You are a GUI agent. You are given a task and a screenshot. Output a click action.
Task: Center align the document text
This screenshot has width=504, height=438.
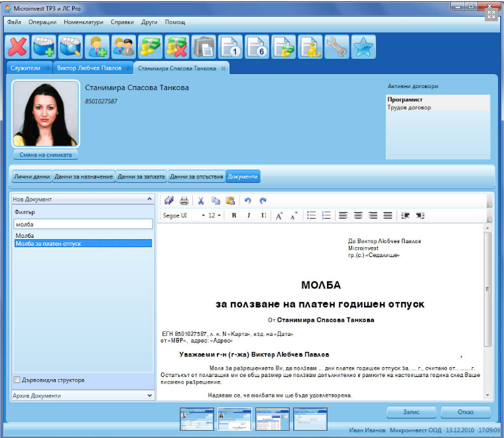point(357,215)
